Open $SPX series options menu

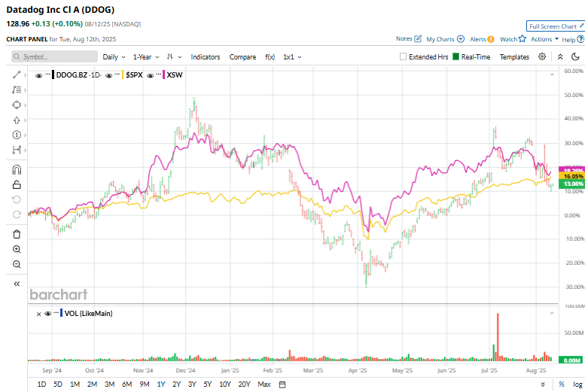pos(117,74)
